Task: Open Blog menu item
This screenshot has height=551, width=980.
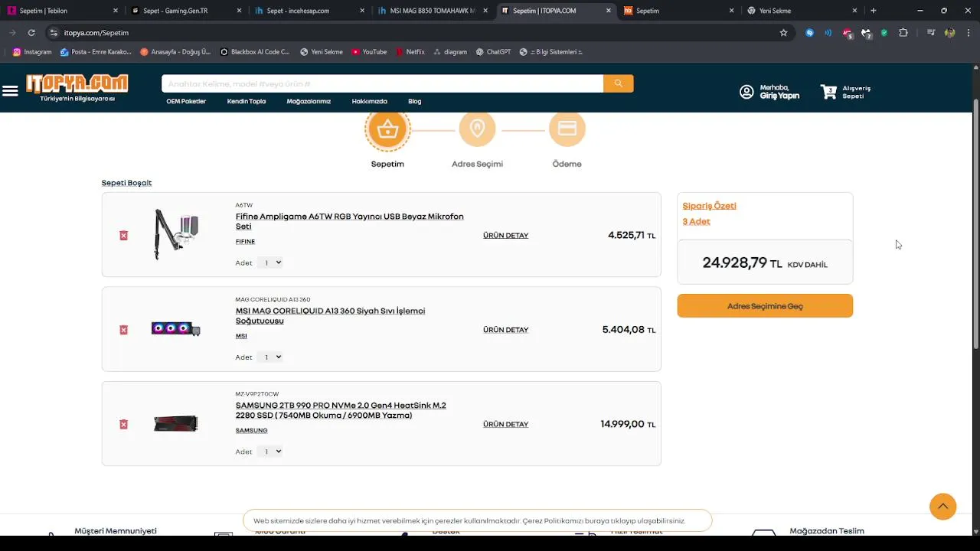Action: (415, 102)
